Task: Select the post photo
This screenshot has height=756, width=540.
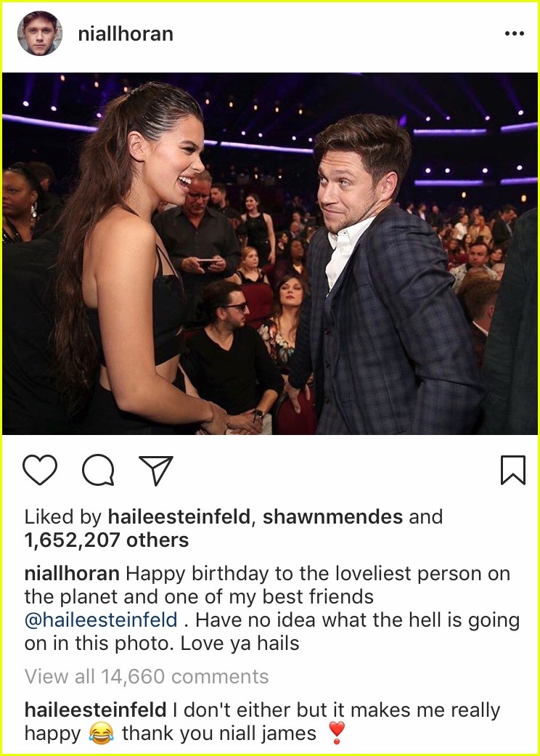Action: [x=270, y=253]
